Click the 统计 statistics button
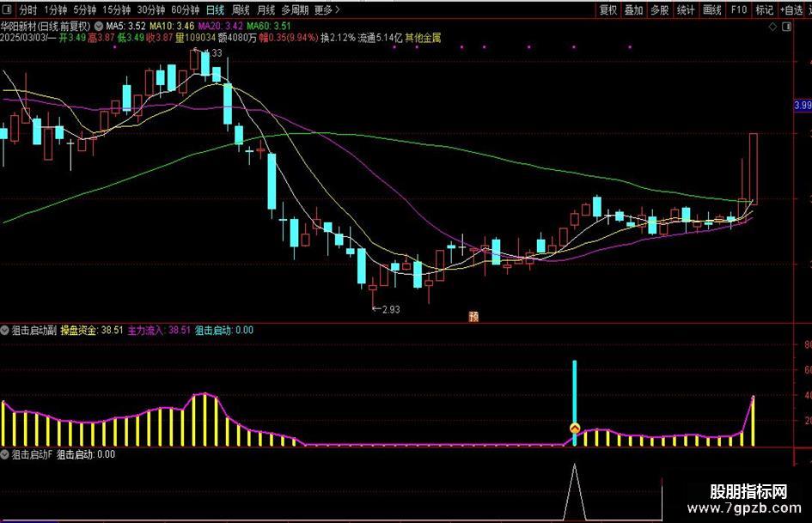 686,9
